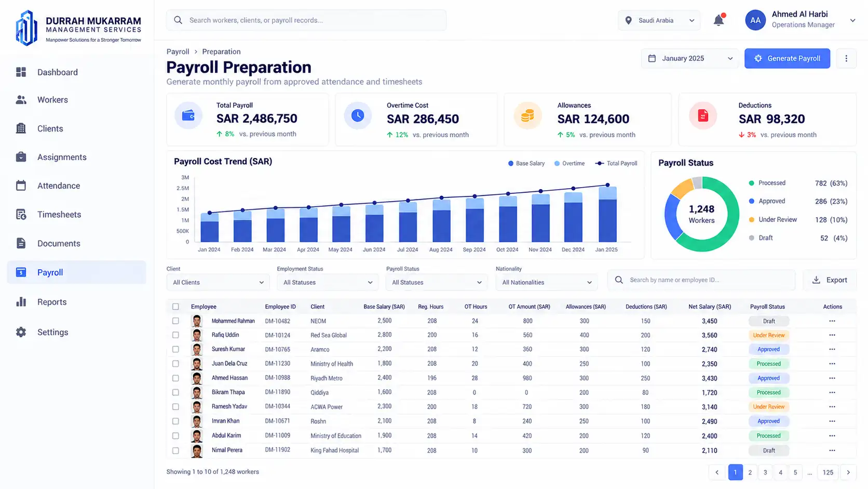Select checkbox for Juan Dela Cruz row
This screenshot has width=868, height=489.
(x=175, y=364)
